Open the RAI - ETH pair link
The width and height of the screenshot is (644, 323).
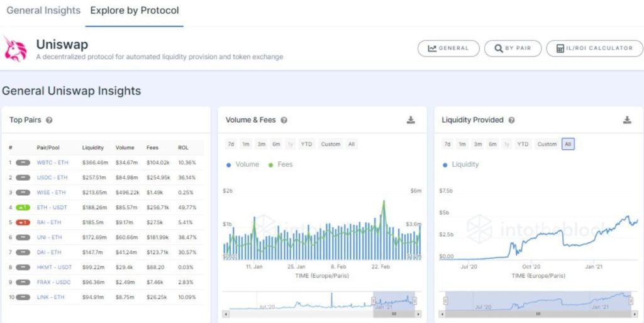(x=49, y=222)
